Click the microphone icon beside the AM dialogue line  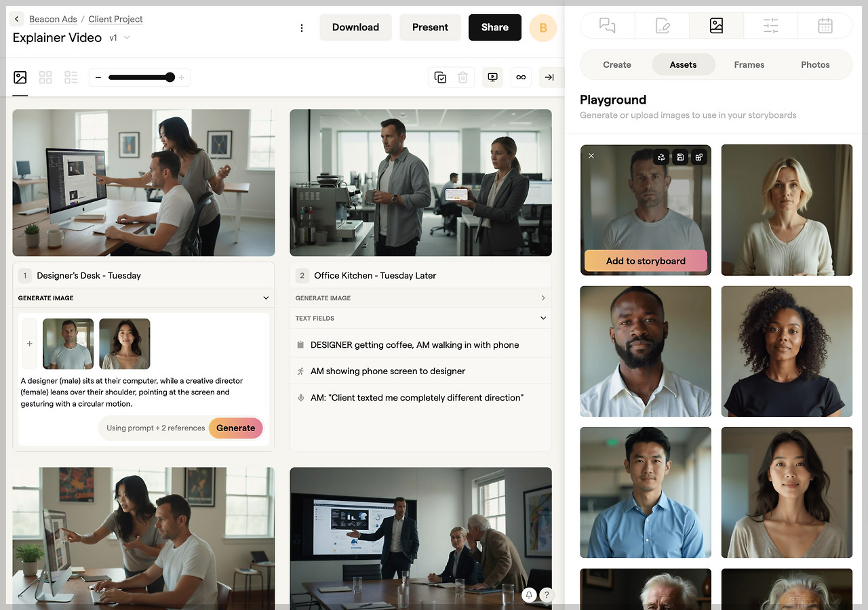[300, 398]
